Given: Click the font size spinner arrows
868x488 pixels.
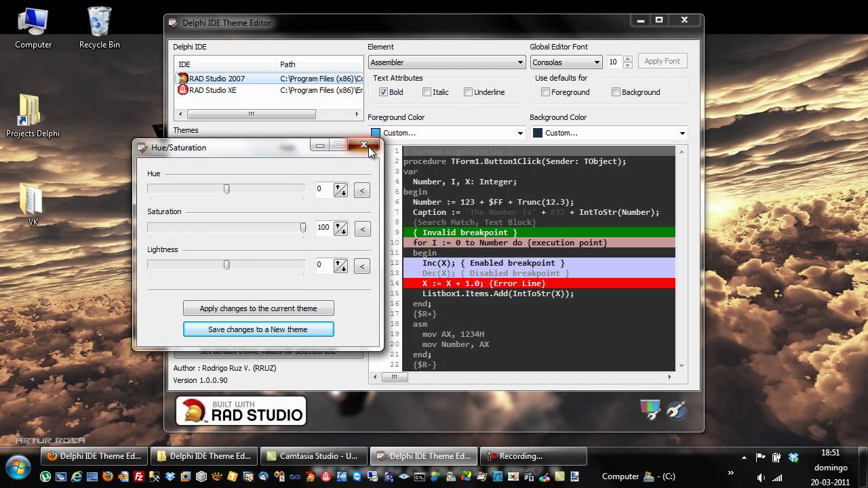Looking at the screenshot, I should click(x=627, y=62).
